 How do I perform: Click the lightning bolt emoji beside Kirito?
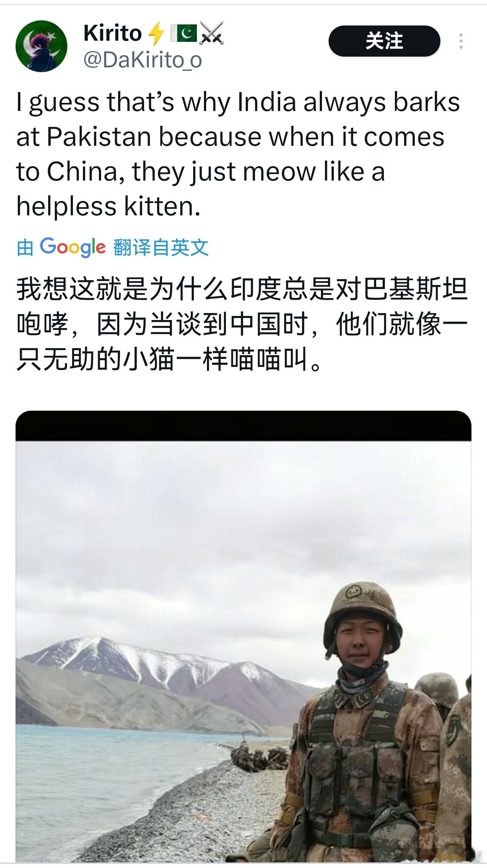tap(156, 33)
